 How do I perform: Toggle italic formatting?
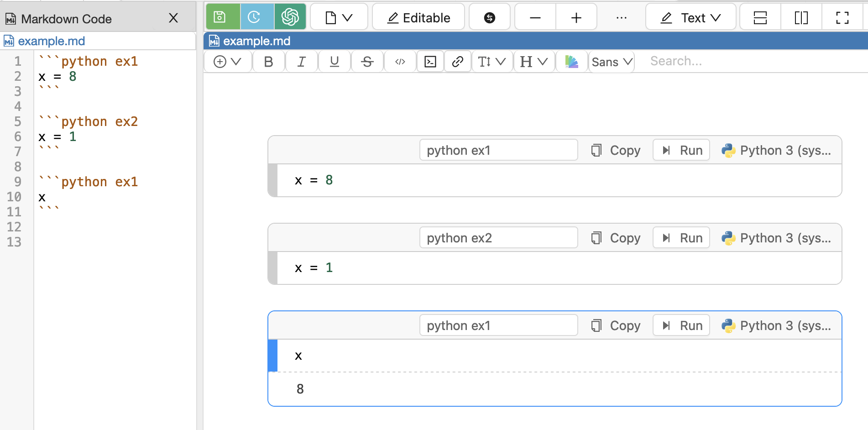(x=301, y=62)
